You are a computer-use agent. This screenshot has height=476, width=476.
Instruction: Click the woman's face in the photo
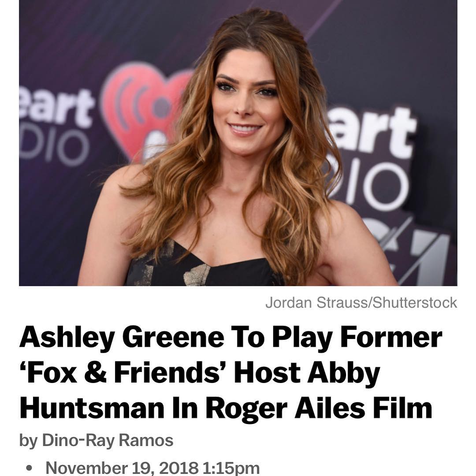tap(245, 103)
